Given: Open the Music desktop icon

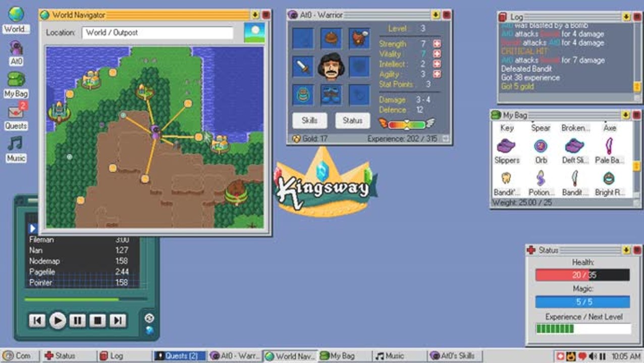Looking at the screenshot, I should (x=16, y=149).
